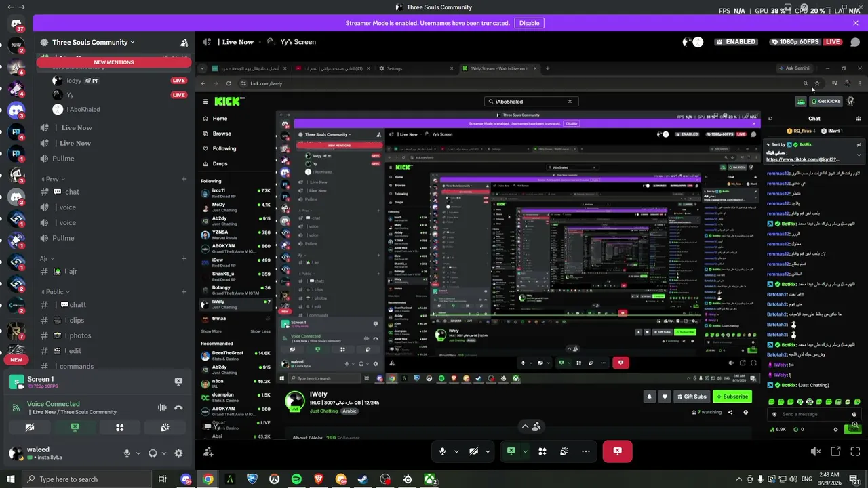This screenshot has width=868, height=488.
Task: Open the soundboard in the voice panel
Action: tap(165, 428)
